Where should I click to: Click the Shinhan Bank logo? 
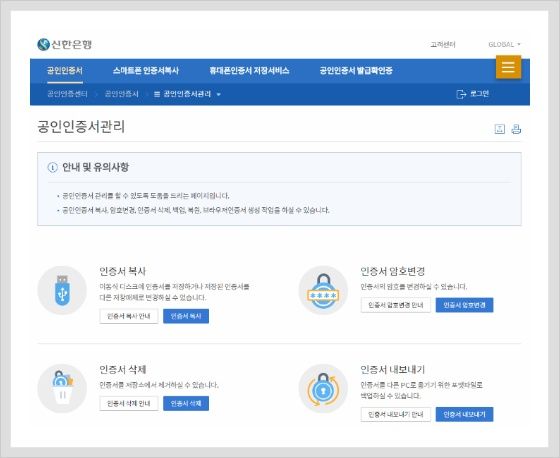pyautogui.click(x=65, y=44)
